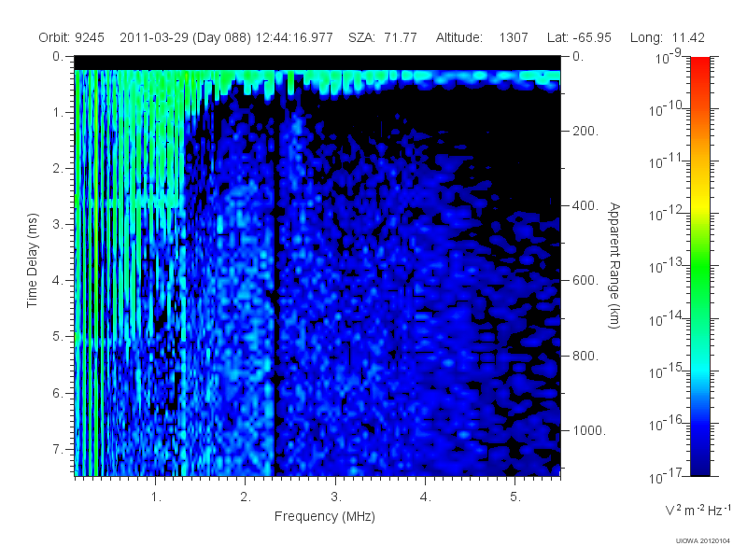Click the Long: 11.42 value

tap(668, 38)
